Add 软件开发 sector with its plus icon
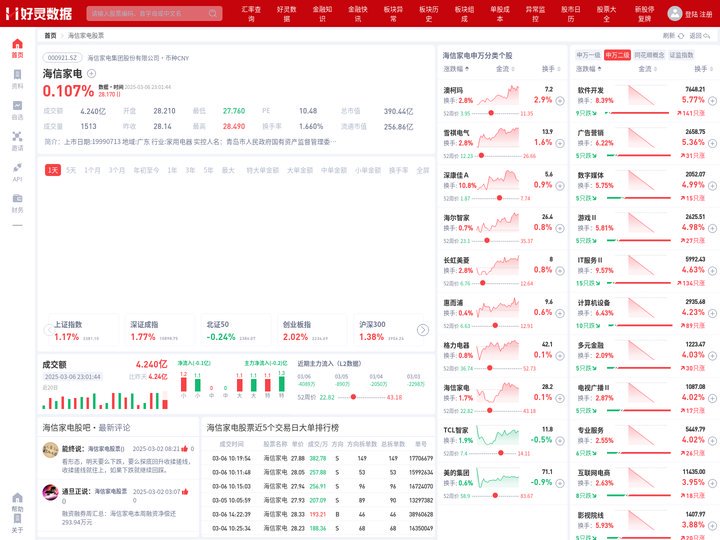 click(712, 101)
